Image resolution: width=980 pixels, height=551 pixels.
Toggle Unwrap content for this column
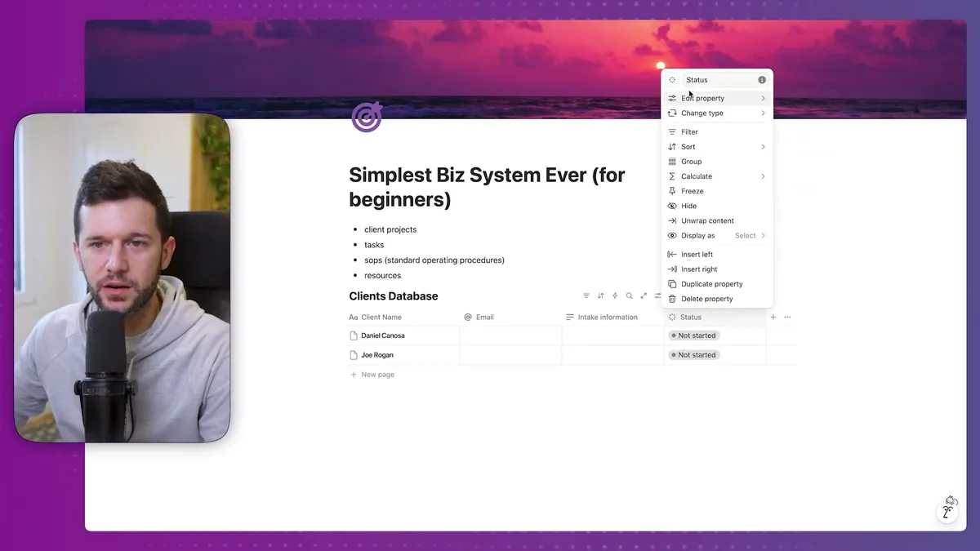coord(707,220)
